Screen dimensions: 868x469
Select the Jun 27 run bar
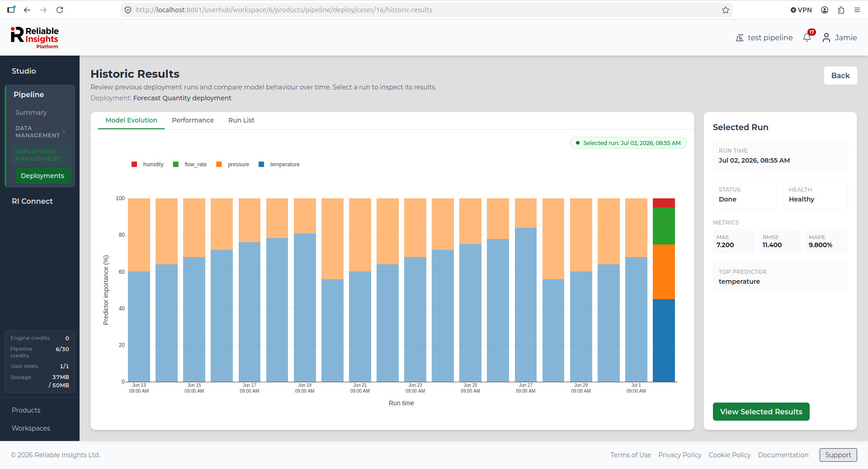(525, 290)
